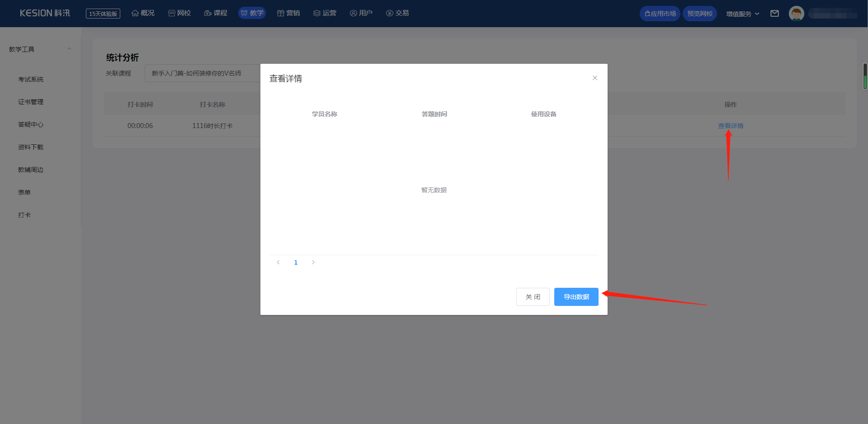Go to next page arrow in pagination
Image resolution: width=868 pixels, height=424 pixels.
point(313,262)
